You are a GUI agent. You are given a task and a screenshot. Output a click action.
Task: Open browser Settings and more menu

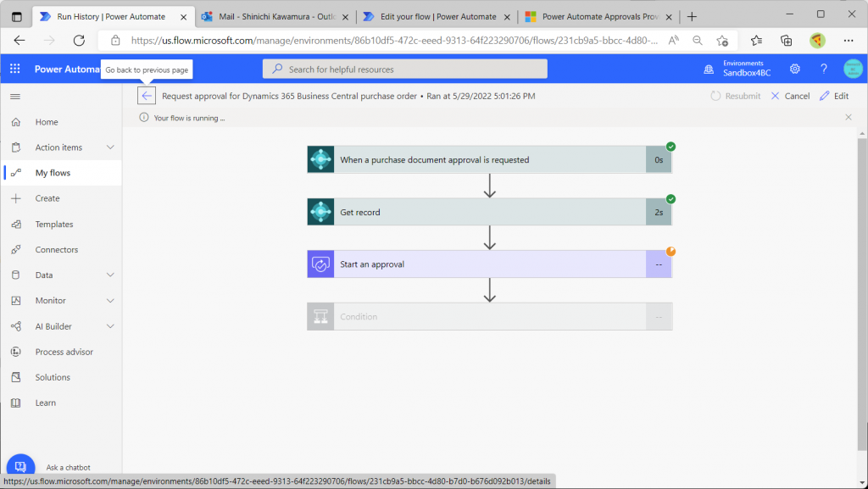(x=849, y=41)
